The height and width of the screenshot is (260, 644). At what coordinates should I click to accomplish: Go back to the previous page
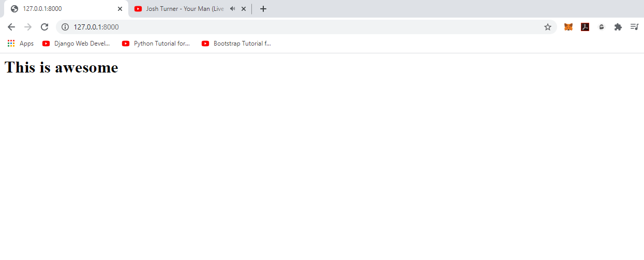point(11,27)
